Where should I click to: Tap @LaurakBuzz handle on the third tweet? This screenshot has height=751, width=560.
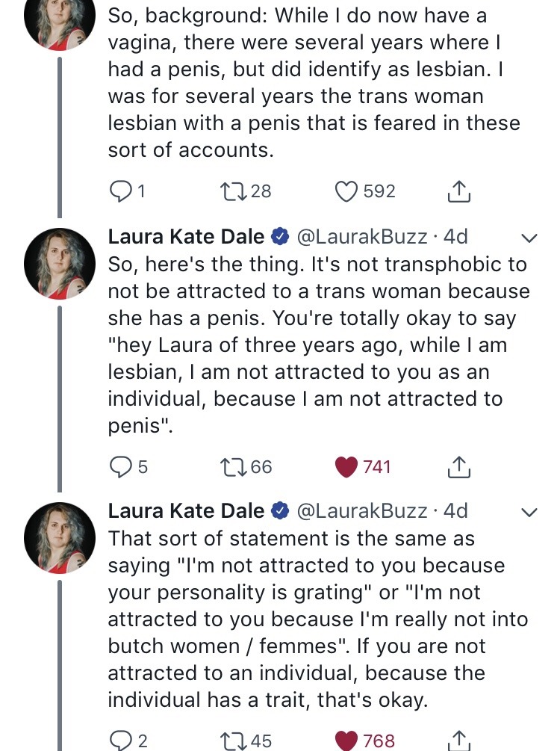(x=361, y=510)
